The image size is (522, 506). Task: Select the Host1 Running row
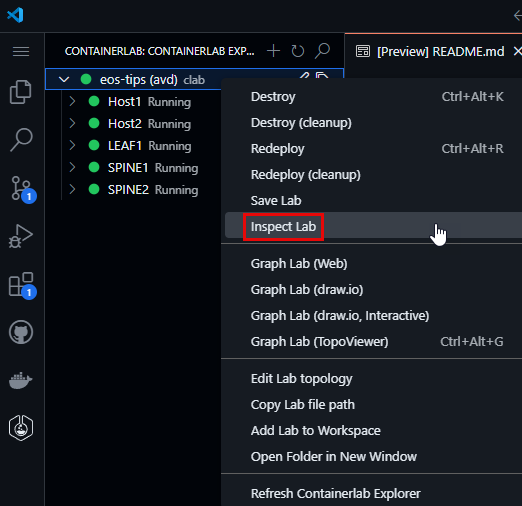(x=133, y=101)
